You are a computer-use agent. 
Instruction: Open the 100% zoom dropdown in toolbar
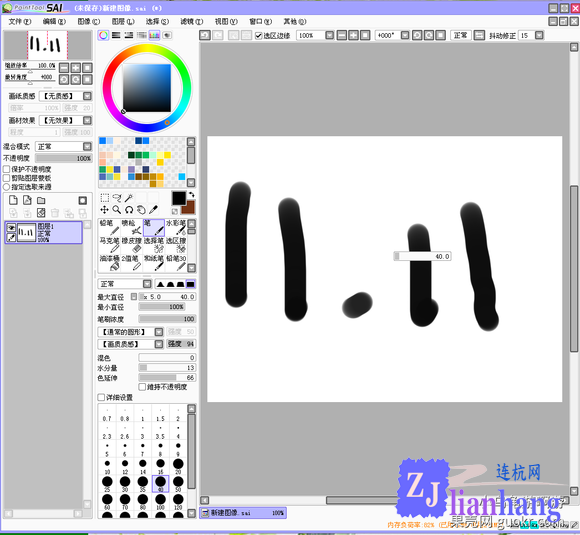coord(329,35)
